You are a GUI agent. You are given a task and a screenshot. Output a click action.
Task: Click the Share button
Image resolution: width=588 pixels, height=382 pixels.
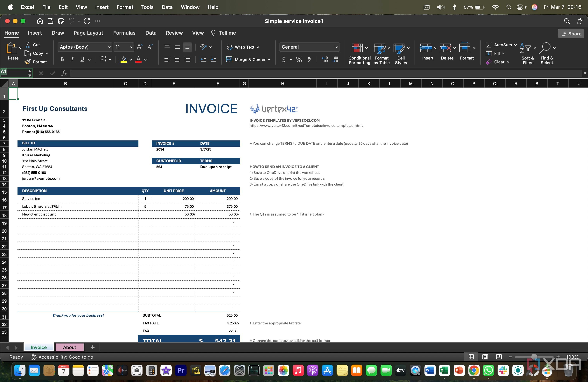pyautogui.click(x=571, y=34)
